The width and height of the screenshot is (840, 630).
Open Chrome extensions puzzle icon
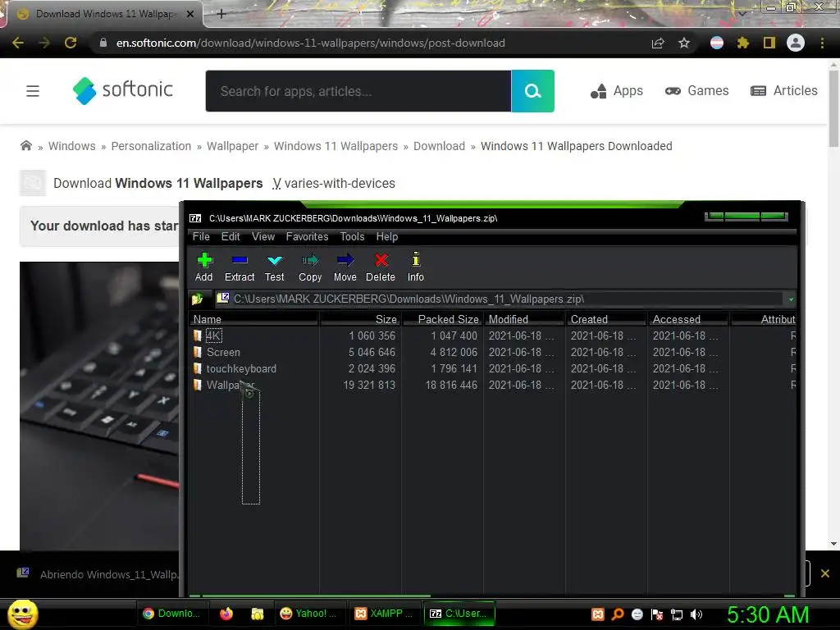(743, 43)
